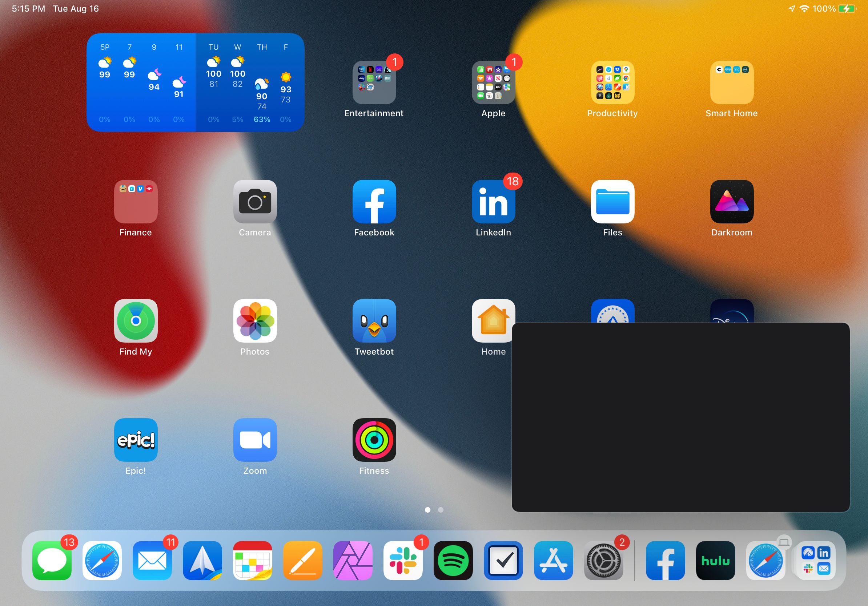Launch Spark mail app in dock
This screenshot has width=868, height=606.
(x=202, y=560)
